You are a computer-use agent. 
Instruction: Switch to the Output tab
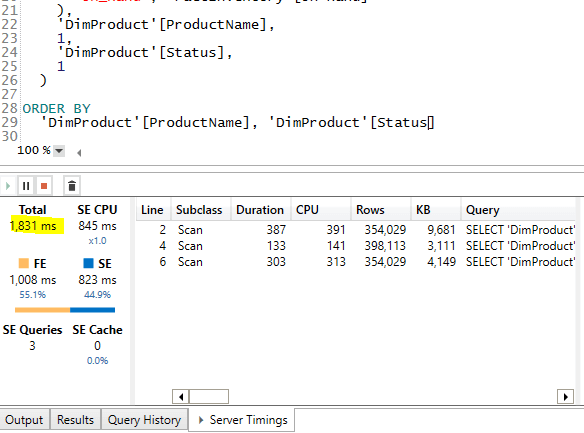pos(24,420)
